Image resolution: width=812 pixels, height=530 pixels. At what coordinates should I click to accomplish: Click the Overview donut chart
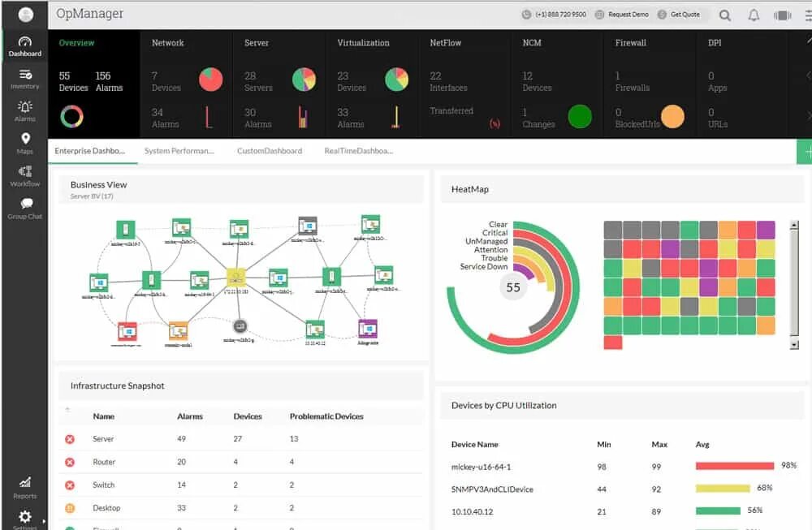coord(71,116)
